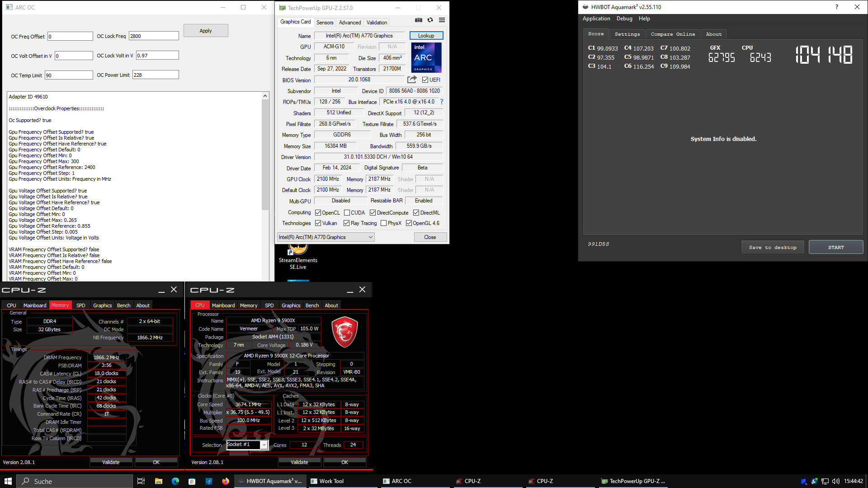Minimize the CPU-Z Memory window
The image size is (868, 488).
(161, 290)
